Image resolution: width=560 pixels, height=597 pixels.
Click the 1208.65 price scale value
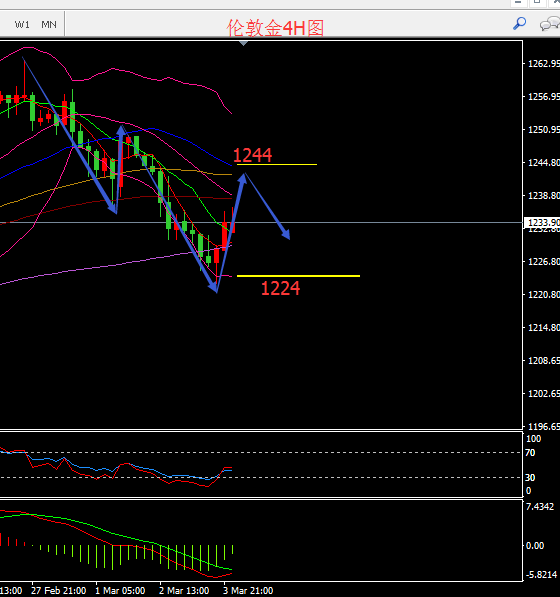544,361
